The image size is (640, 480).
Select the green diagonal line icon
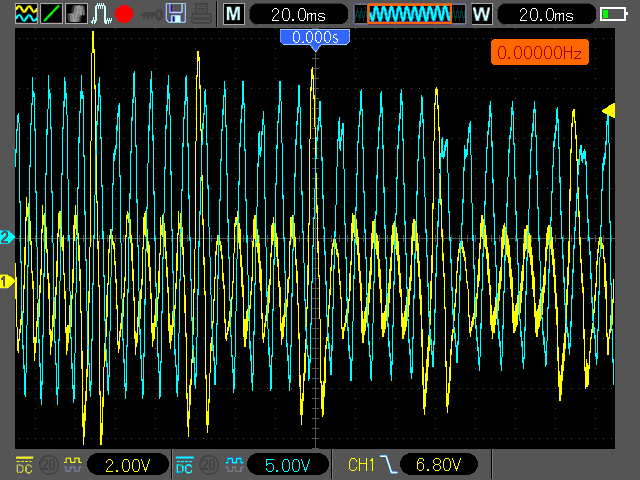coord(51,13)
